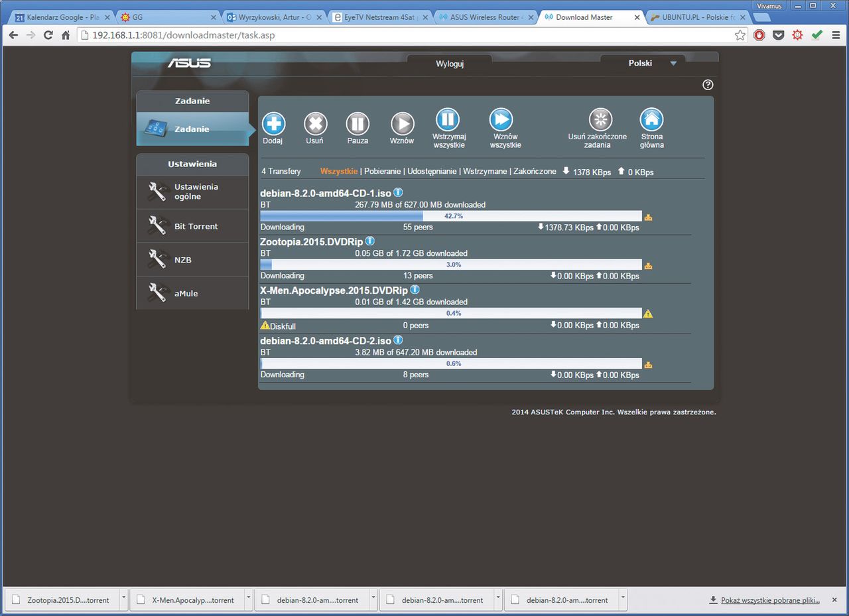Click the ASUS logo
Image resolution: width=849 pixels, height=616 pixels.
189,63
